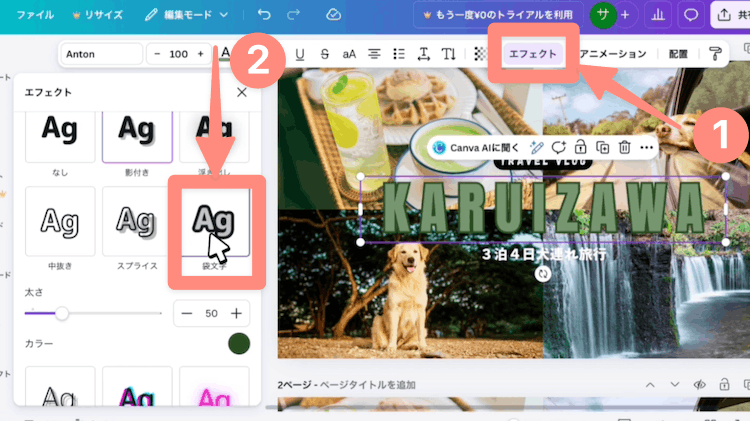Select the 影付き effect style
Viewport: 750px width, 421px height.
coord(137,137)
